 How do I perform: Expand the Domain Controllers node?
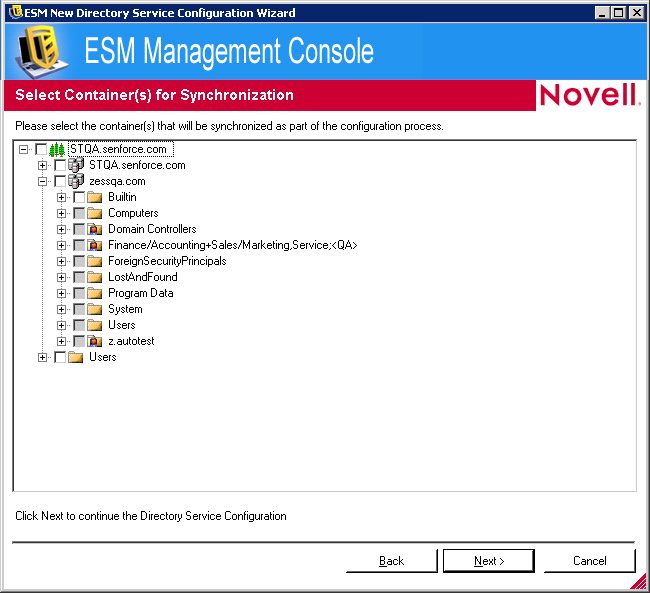coord(61,229)
